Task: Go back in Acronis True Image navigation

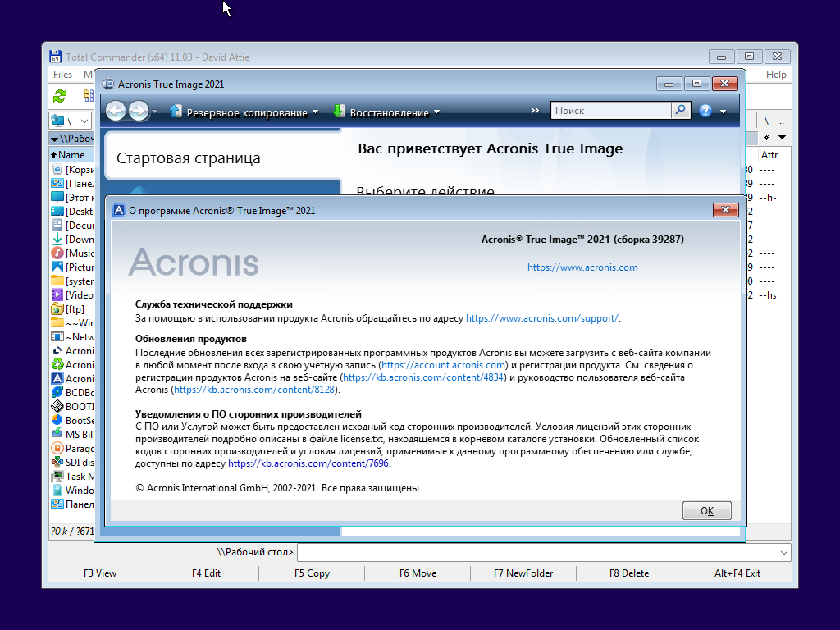Action: pyautogui.click(x=116, y=111)
